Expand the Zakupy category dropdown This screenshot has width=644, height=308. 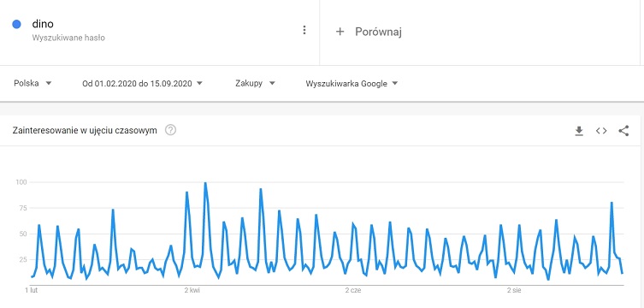point(255,83)
